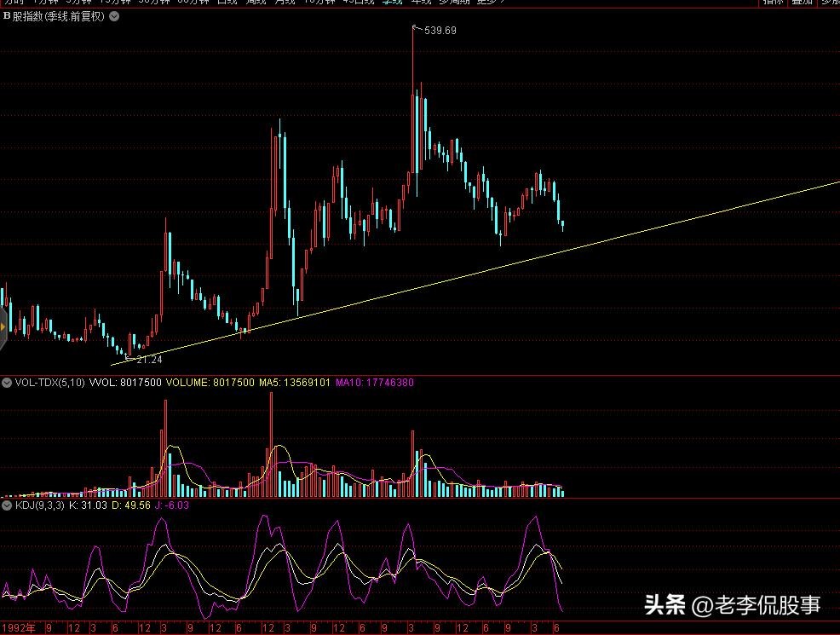Open the 多周期 view
This screenshot has width=840, height=635.
coord(455,3)
